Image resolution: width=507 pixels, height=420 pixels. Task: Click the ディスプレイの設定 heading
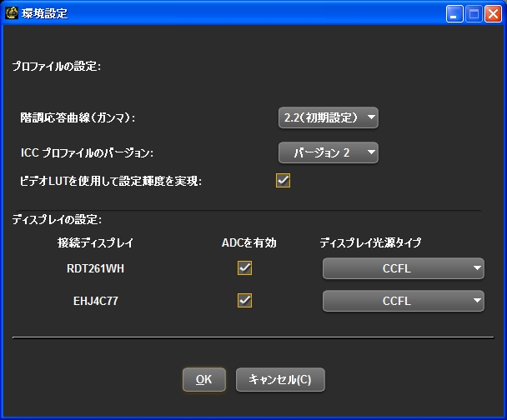point(57,220)
